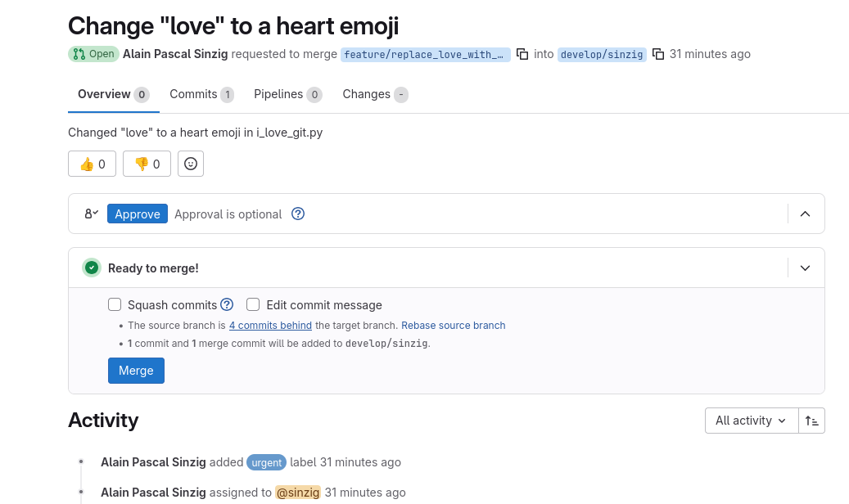Switch to the Commits tab
Viewport: 849px width, 504px height.
click(x=201, y=94)
